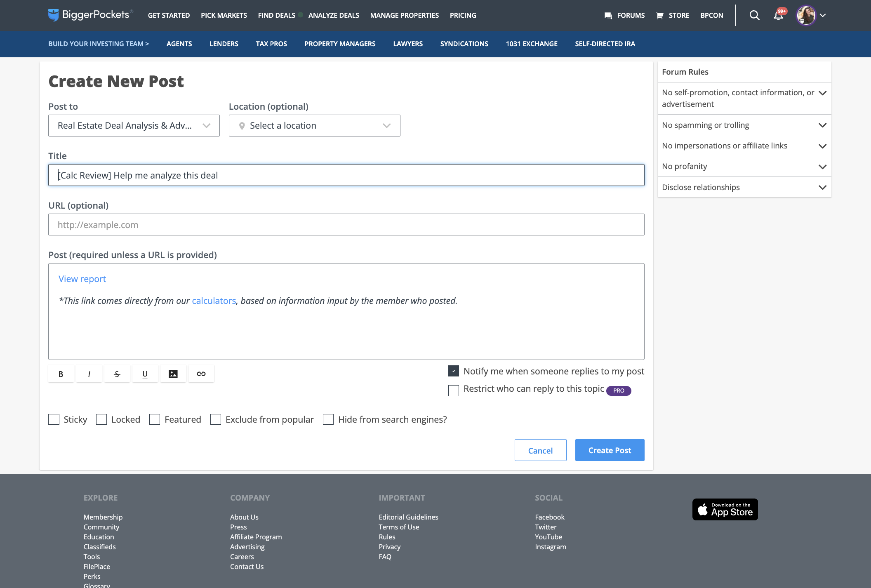Image resolution: width=871 pixels, height=588 pixels.
Task: Go to Lawyers in blue bar
Action: (408, 44)
